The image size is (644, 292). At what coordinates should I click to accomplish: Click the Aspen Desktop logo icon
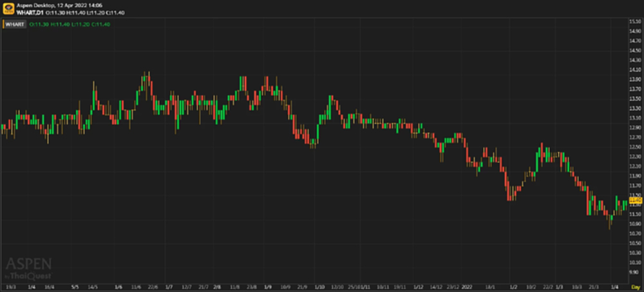(x=8, y=8)
